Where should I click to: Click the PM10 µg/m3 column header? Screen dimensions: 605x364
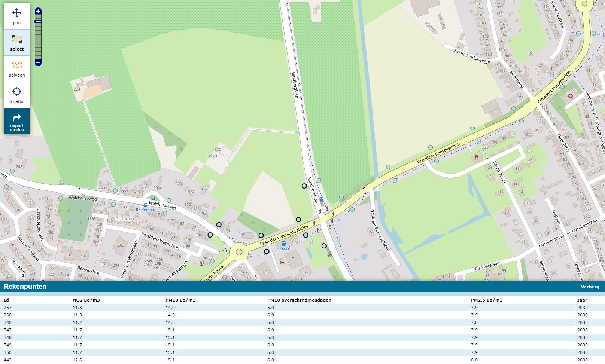pyautogui.click(x=180, y=300)
